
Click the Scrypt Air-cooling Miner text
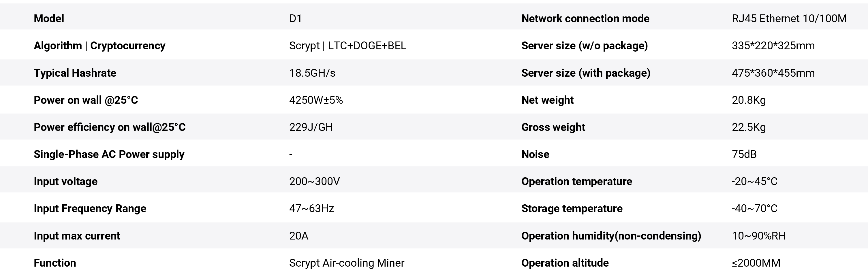pos(346,263)
